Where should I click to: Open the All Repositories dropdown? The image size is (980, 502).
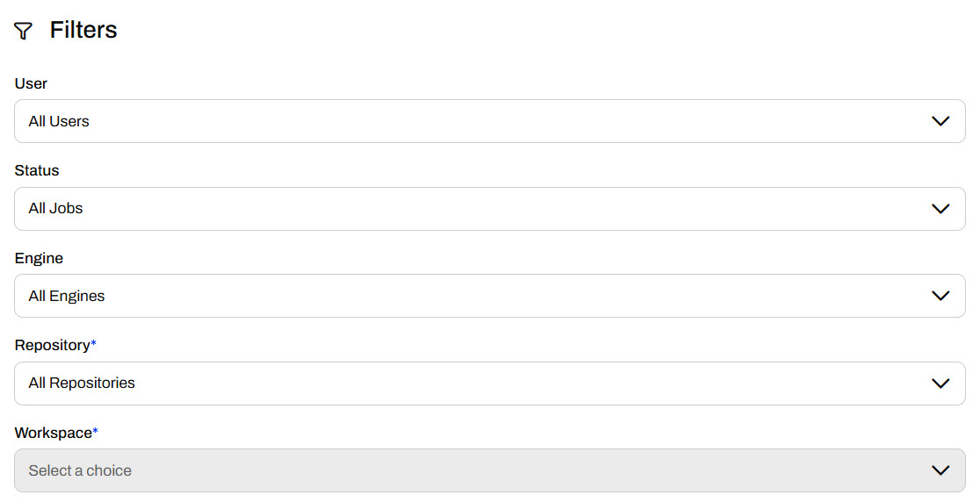(474, 384)
